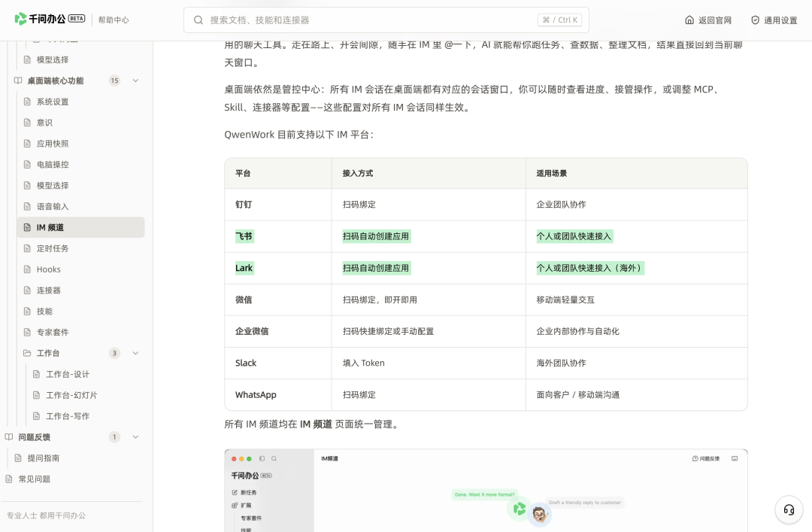Collapse the 工作台 folder chevron

pos(135,353)
